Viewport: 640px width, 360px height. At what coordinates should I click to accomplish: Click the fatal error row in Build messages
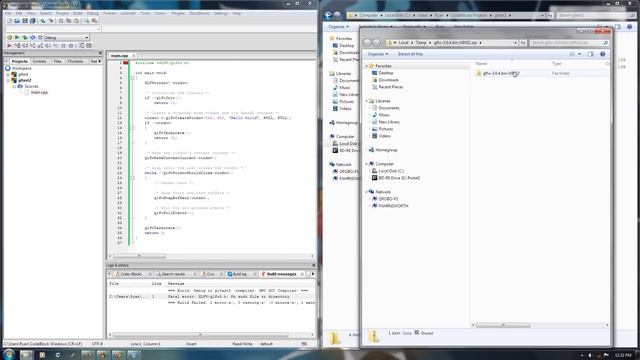(x=211, y=297)
